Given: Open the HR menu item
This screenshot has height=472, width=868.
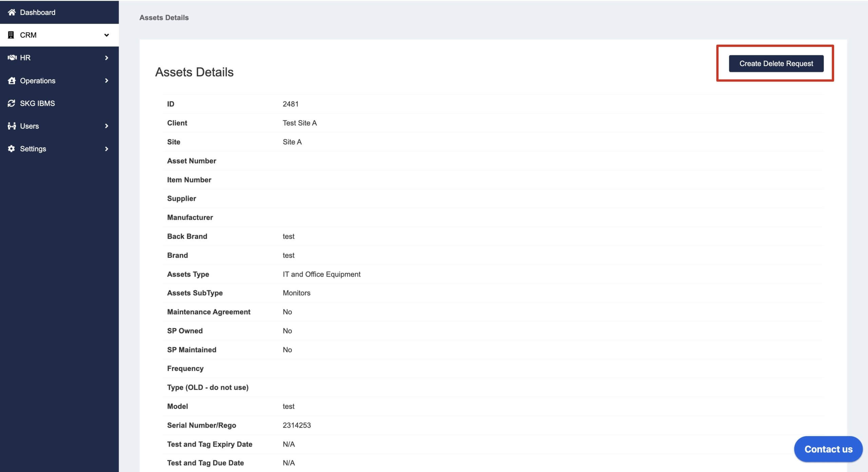Looking at the screenshot, I should coord(59,58).
